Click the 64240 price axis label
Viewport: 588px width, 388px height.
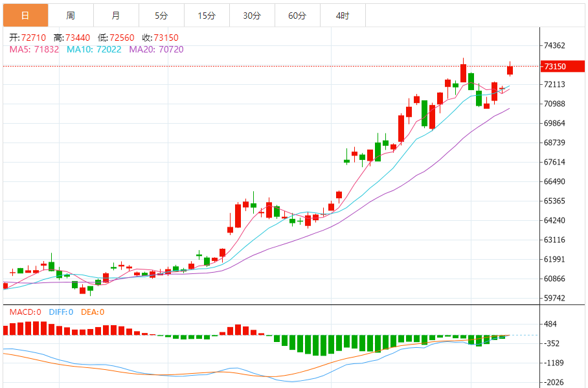click(554, 220)
